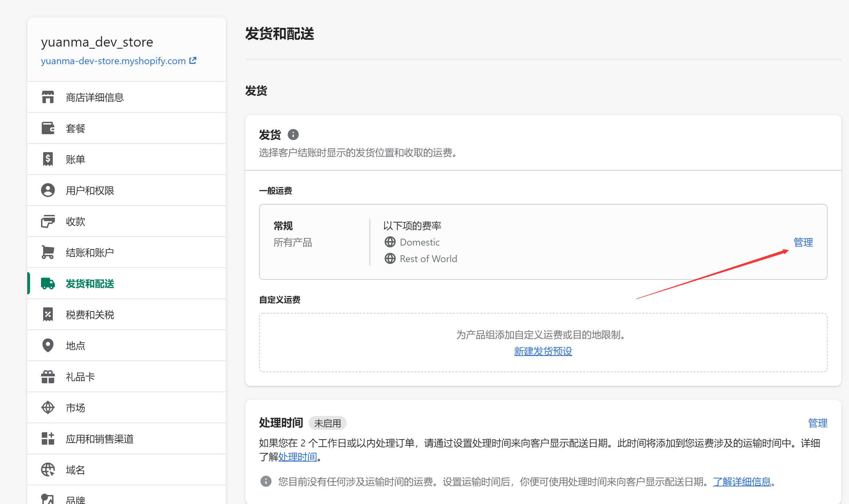This screenshot has width=849, height=504.
Task: Click the domains globe cursor icon
Action: [x=48, y=470]
